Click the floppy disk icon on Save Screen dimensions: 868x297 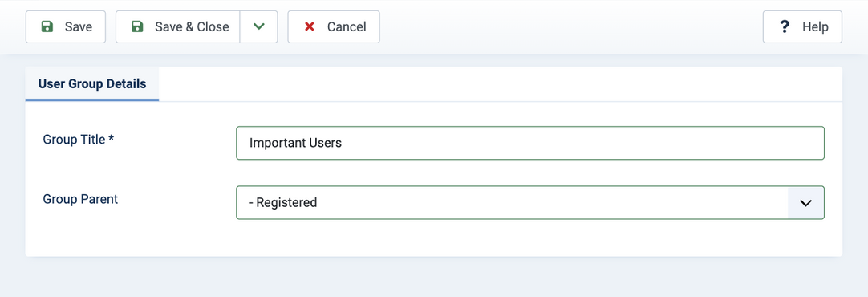pos(47,26)
